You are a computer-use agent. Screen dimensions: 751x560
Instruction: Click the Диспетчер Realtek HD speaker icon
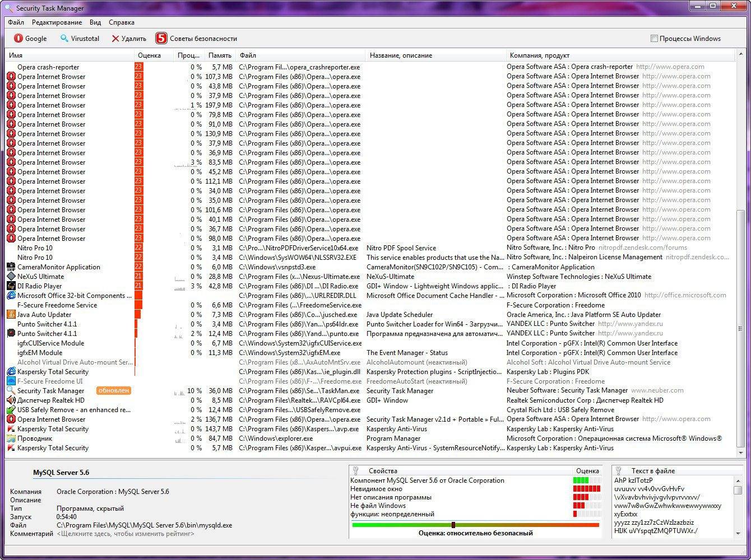point(11,400)
